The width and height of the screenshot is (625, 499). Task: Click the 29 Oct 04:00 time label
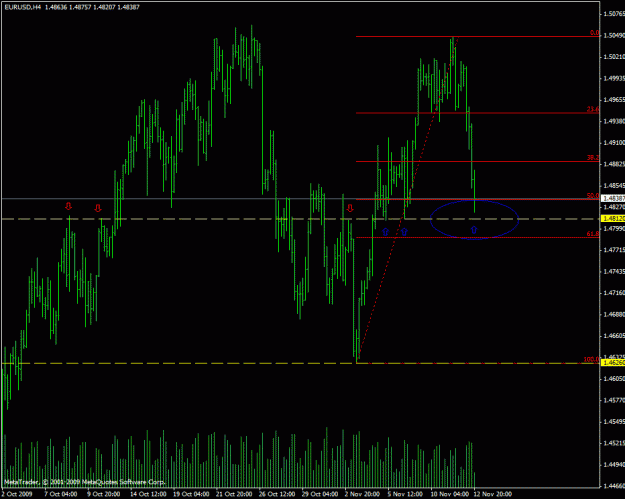pyautogui.click(x=320, y=494)
